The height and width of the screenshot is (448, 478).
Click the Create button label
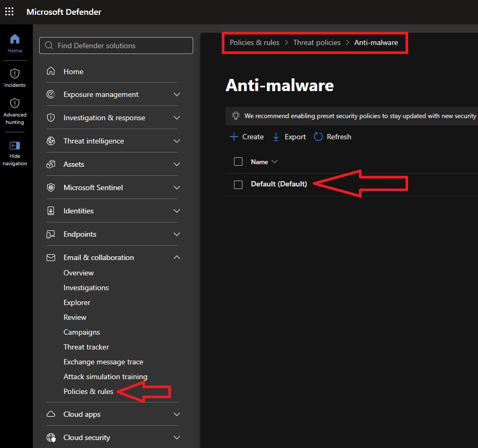tap(253, 137)
